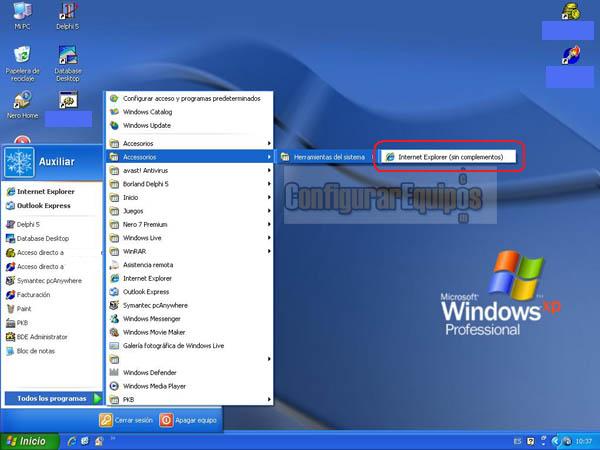Click the Cerrar sesión button
Viewport: 600px width, 450px height.
pyautogui.click(x=126, y=420)
